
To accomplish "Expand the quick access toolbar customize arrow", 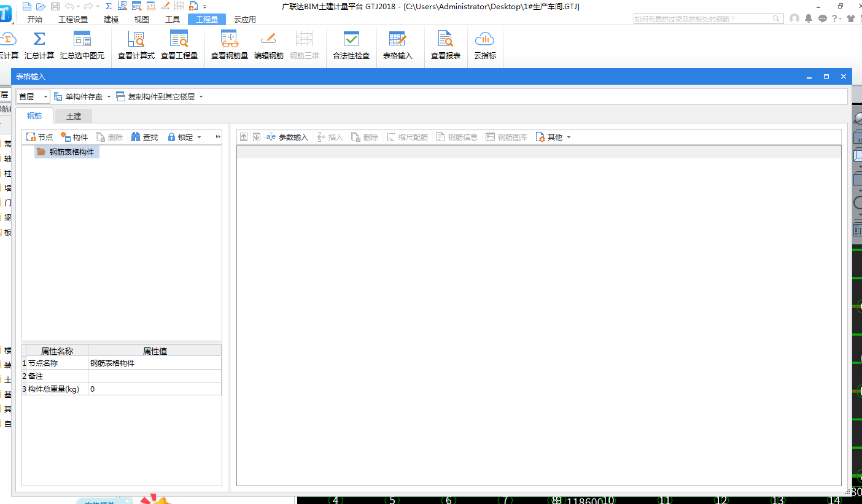I will (x=205, y=6).
